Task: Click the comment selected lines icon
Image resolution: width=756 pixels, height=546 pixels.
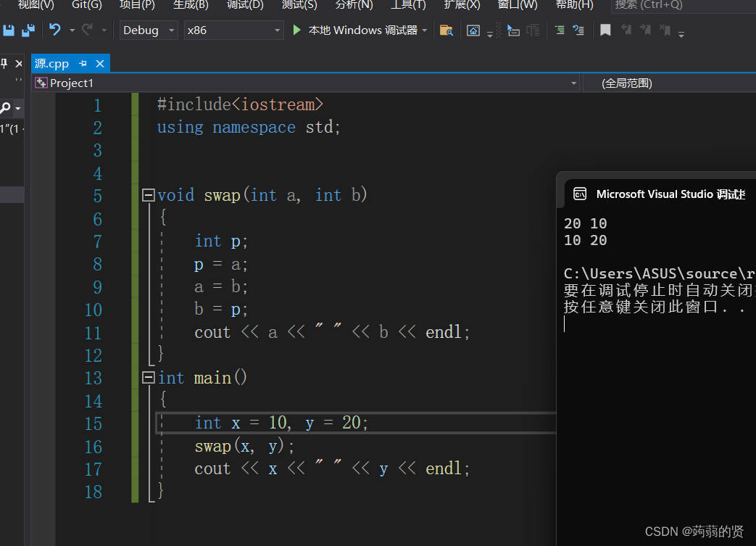Action: point(578,30)
